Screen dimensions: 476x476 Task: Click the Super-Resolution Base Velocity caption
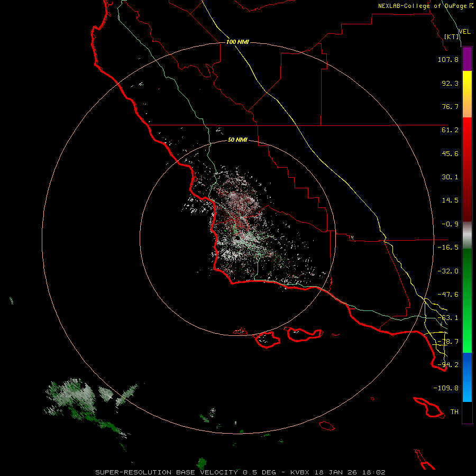click(241, 472)
